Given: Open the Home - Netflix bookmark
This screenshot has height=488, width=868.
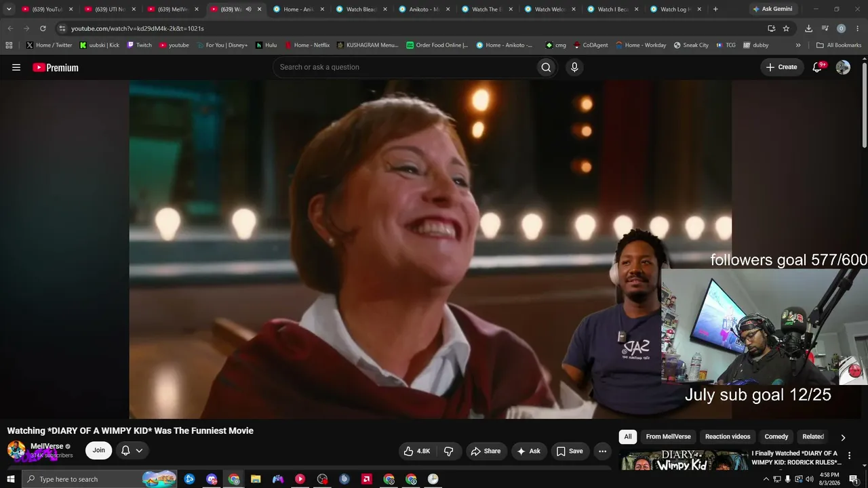Looking at the screenshot, I should pos(307,45).
